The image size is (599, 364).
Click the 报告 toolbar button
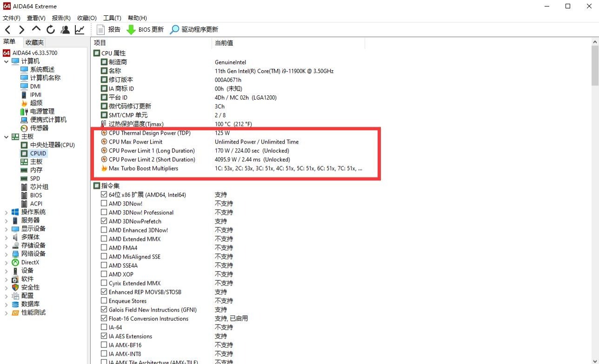(x=108, y=30)
